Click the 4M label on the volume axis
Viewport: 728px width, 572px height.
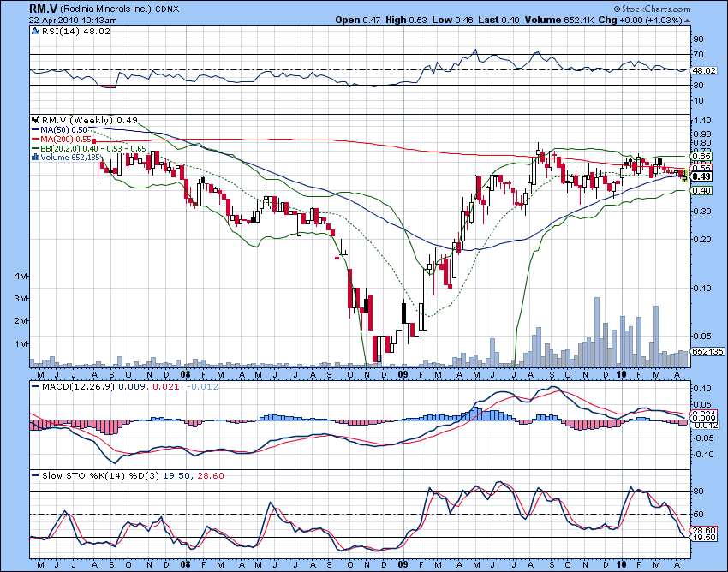pos(21,276)
